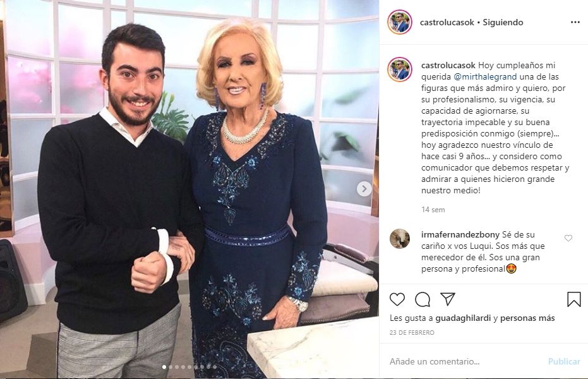588x379 pixels.
Task: Open guadaghilardi's profile from the likes
Action: pos(463,318)
